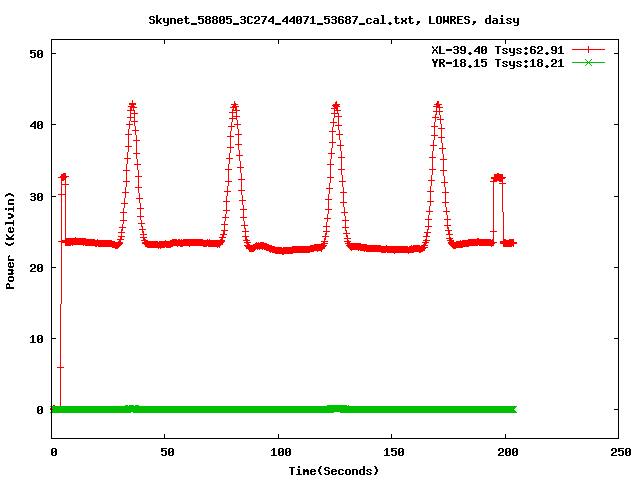Click the fourth red peak near 170 seconds
The height and width of the screenshot is (480, 640).
(x=438, y=105)
